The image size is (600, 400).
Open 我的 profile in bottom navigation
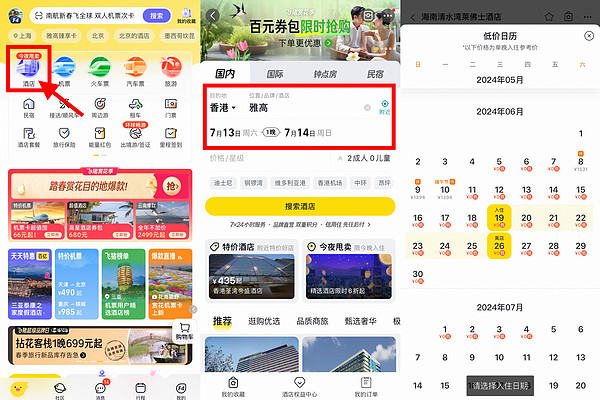pyautogui.click(x=181, y=390)
